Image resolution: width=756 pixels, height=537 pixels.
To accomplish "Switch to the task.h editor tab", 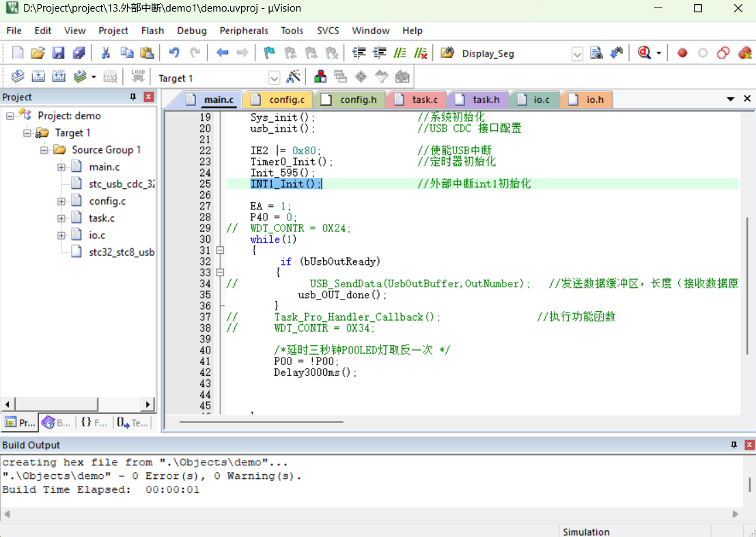I will [485, 100].
